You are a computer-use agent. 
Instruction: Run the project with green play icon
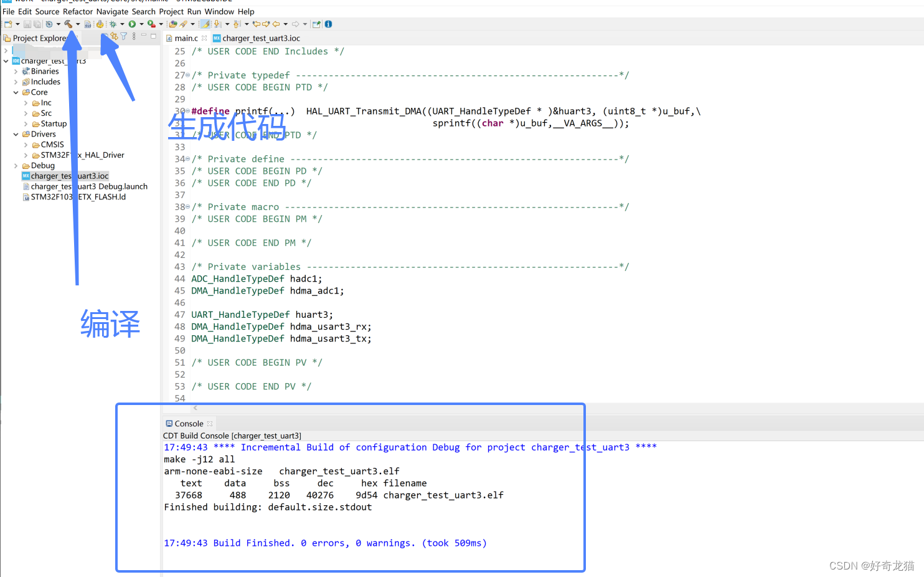132,24
